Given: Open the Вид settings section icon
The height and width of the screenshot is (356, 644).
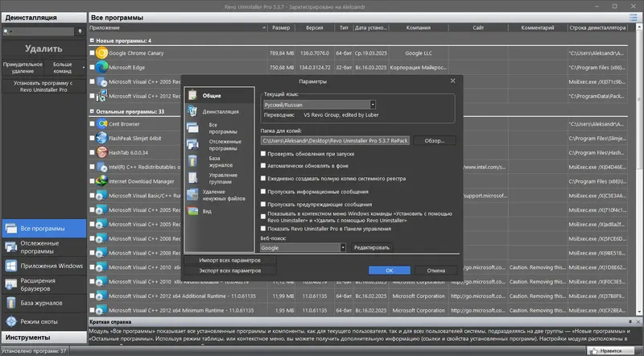Looking at the screenshot, I should [192, 211].
